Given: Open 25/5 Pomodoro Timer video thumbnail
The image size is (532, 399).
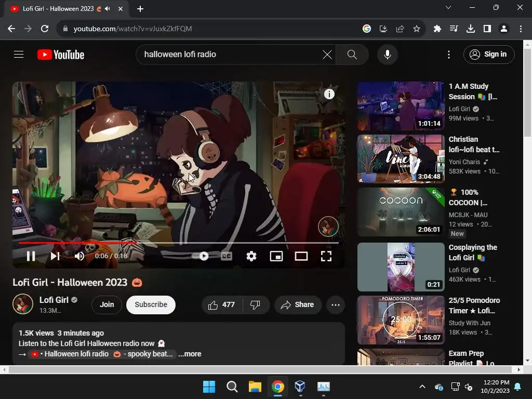Looking at the screenshot, I should click(401, 320).
